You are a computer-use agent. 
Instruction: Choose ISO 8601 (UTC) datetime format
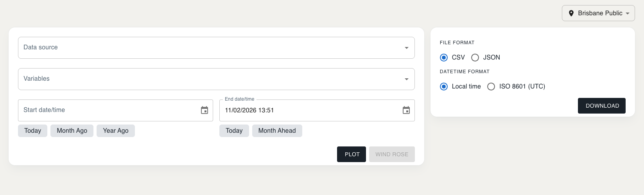tap(491, 87)
